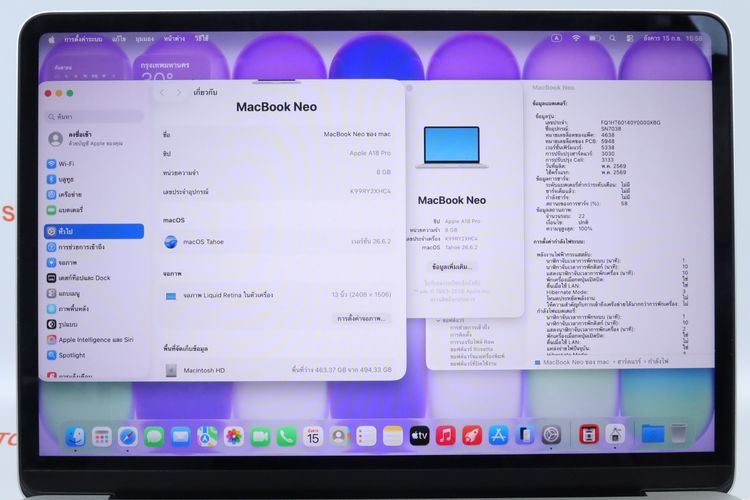Open iPhone Mirroring from the Dock
The width and height of the screenshot is (750, 500).
coord(525,435)
